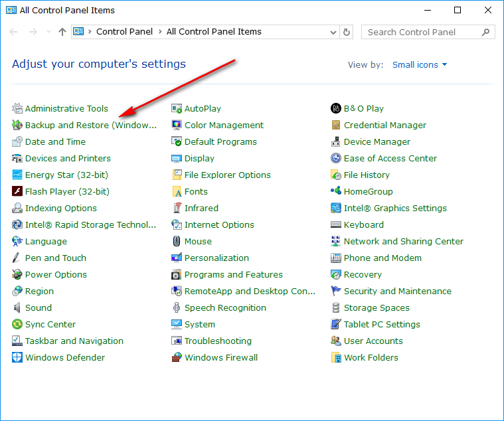Open the Keyboard link
Screen dimensions: 504x421
[364, 224]
